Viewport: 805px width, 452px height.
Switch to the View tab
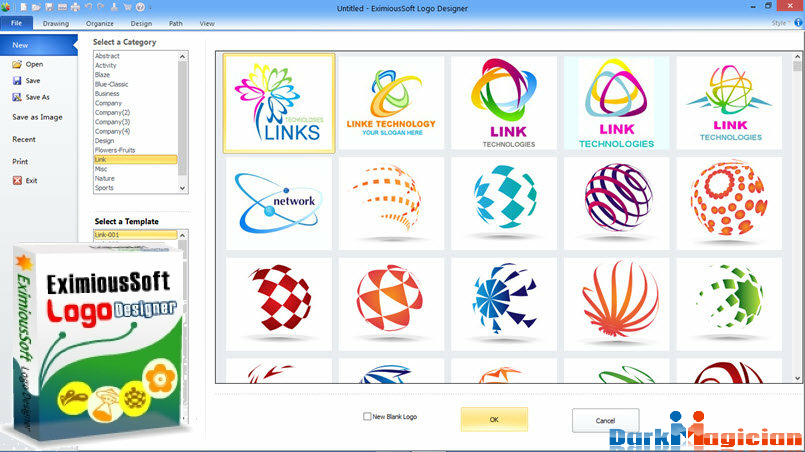(207, 23)
